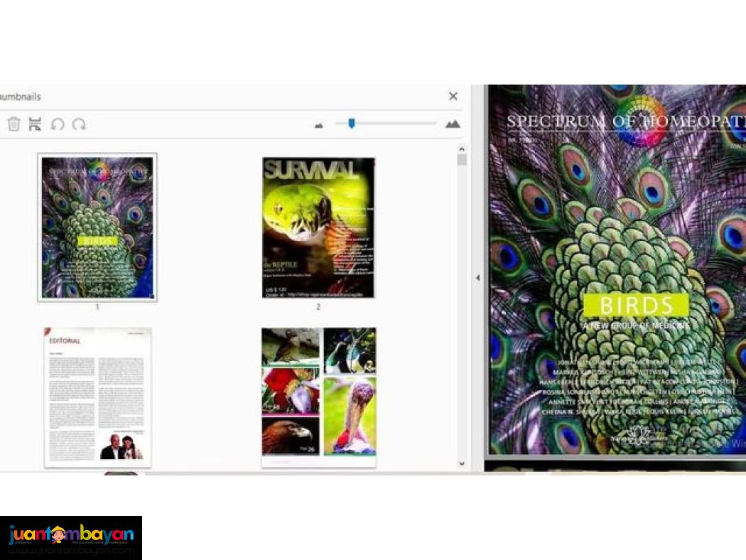
Task: Click the thumbnails vertical scrollbar handle
Action: tap(462, 159)
